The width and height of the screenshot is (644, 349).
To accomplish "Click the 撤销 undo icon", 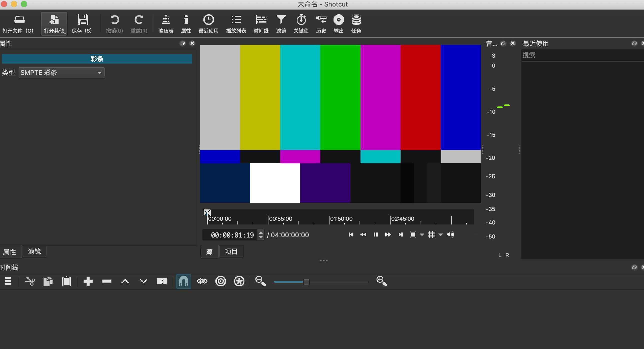I will coord(114,24).
